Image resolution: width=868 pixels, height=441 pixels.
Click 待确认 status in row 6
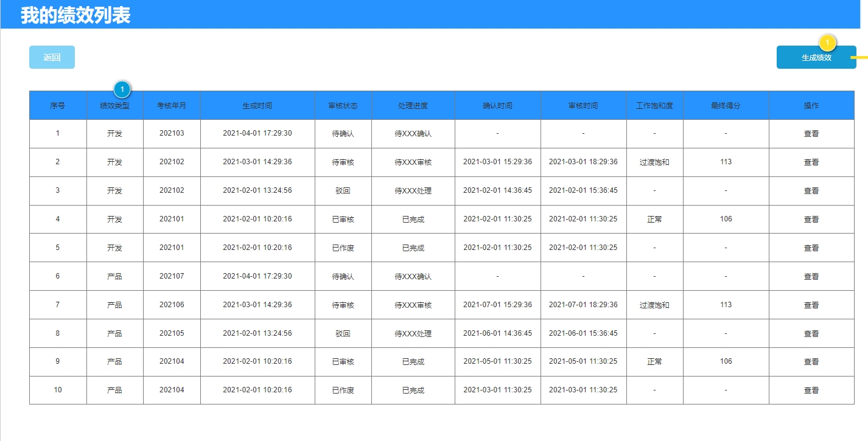coord(343,277)
